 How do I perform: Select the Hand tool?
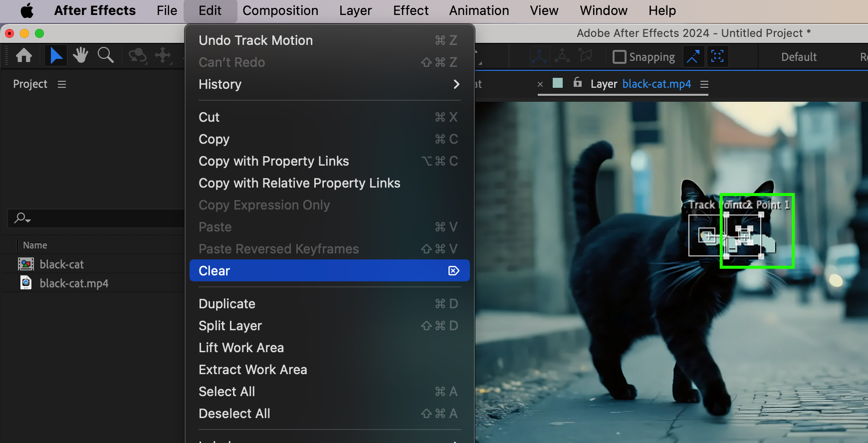[x=80, y=55]
